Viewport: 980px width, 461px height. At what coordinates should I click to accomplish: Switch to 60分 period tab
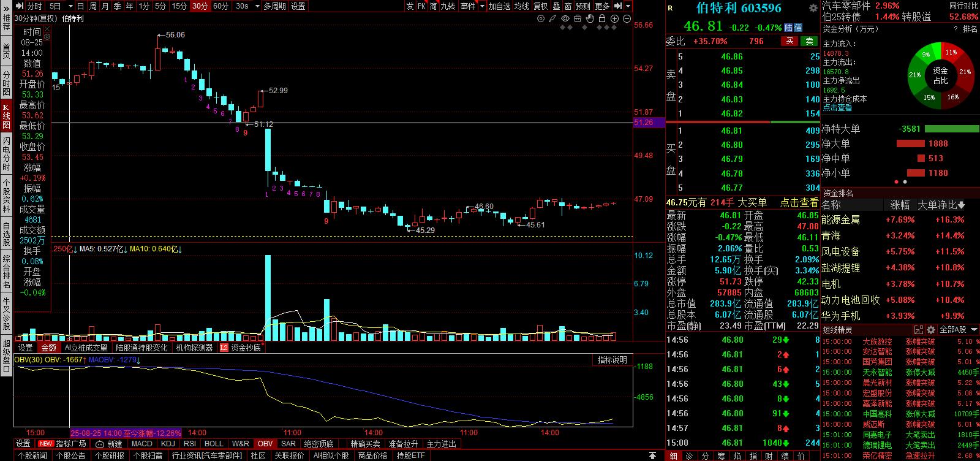point(221,6)
